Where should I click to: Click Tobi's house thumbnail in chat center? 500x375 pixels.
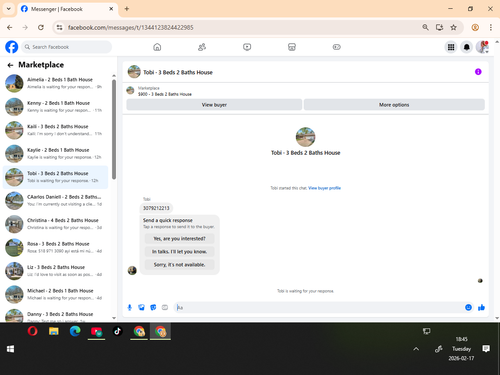pyautogui.click(x=305, y=137)
